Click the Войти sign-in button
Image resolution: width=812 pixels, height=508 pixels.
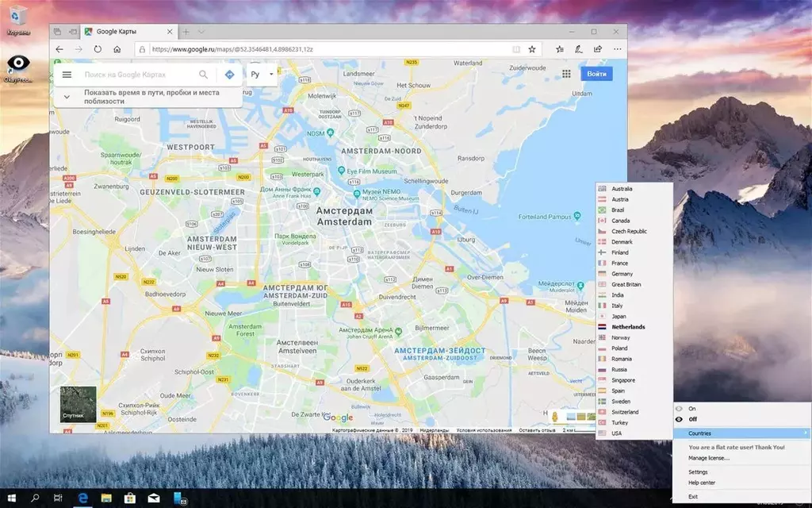coord(596,74)
